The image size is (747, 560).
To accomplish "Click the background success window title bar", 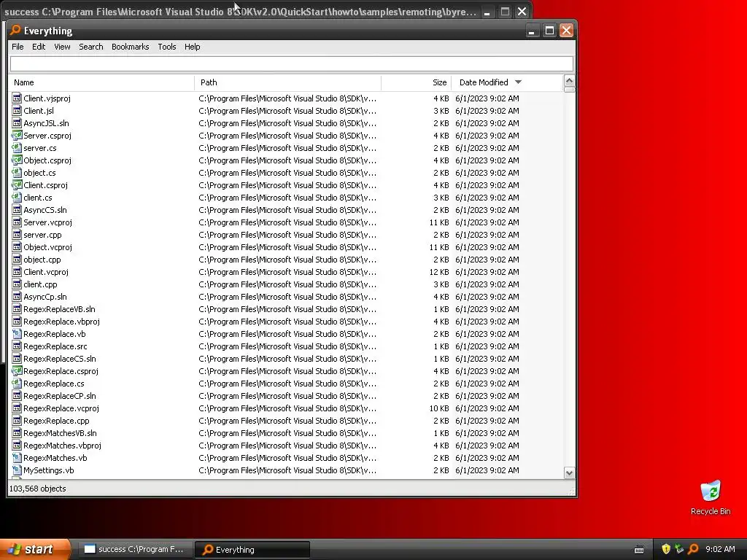I will pos(240,12).
